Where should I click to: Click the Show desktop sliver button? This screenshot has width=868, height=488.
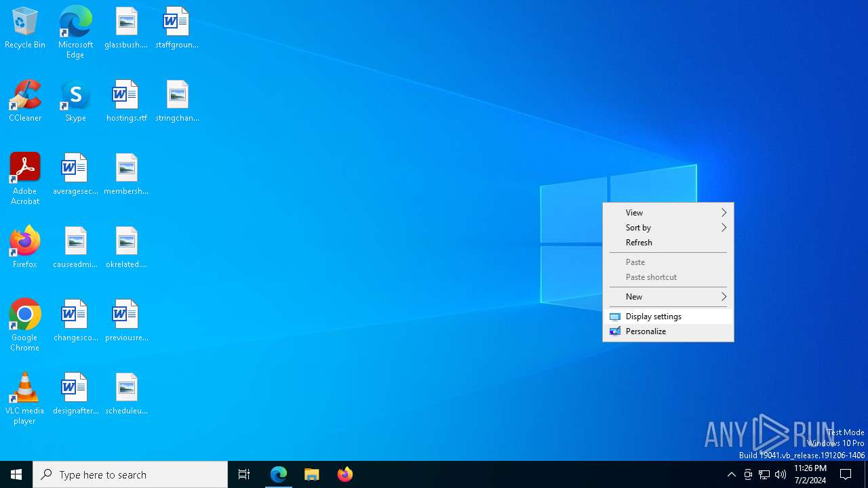click(866, 474)
